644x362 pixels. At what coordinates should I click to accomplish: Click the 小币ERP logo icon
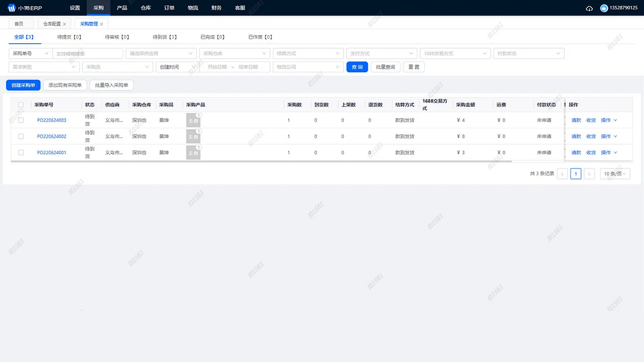click(11, 8)
